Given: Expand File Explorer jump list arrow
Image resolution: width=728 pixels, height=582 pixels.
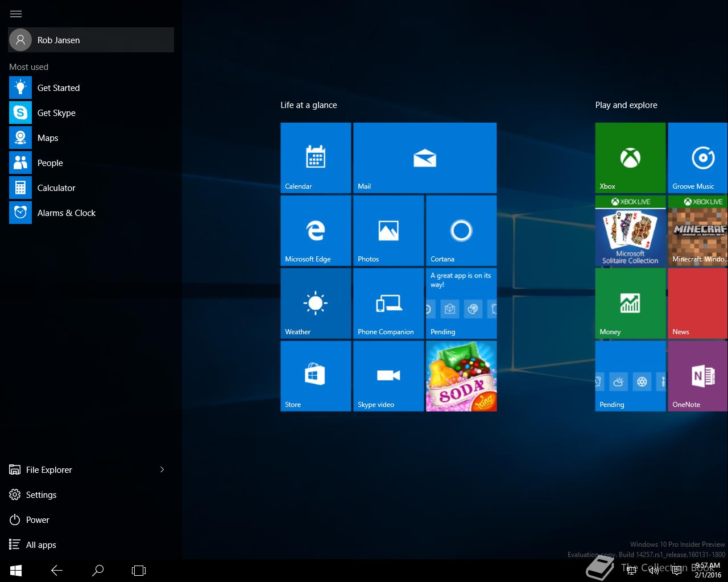Looking at the screenshot, I should coord(162,469).
